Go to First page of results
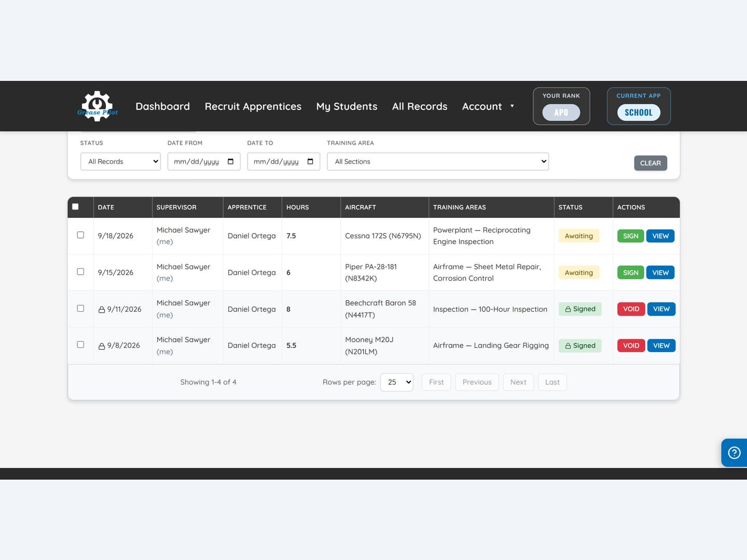 point(436,382)
